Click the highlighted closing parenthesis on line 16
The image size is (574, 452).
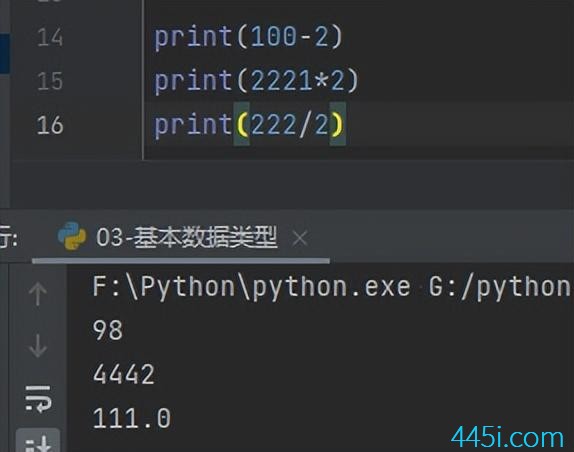[x=338, y=124]
